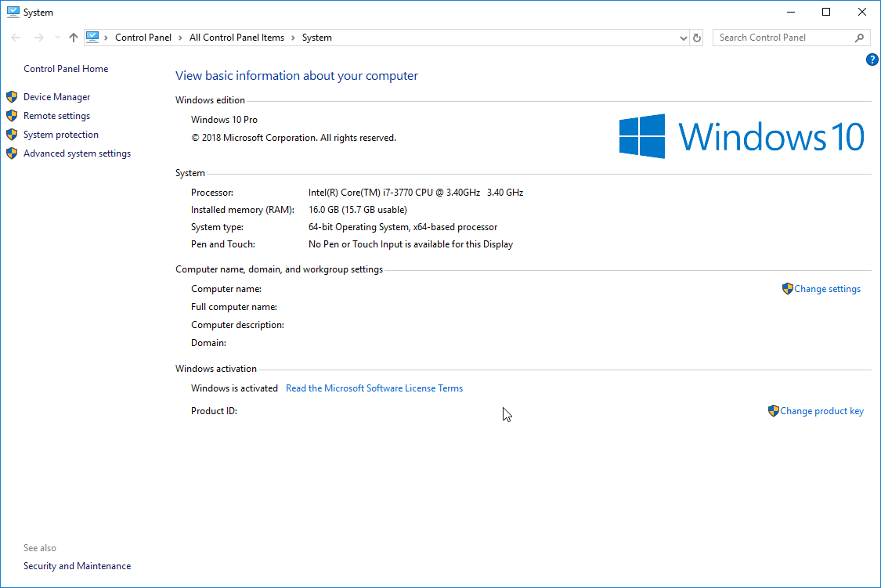
Task: Go up one level with Up arrow
Action: [74, 38]
